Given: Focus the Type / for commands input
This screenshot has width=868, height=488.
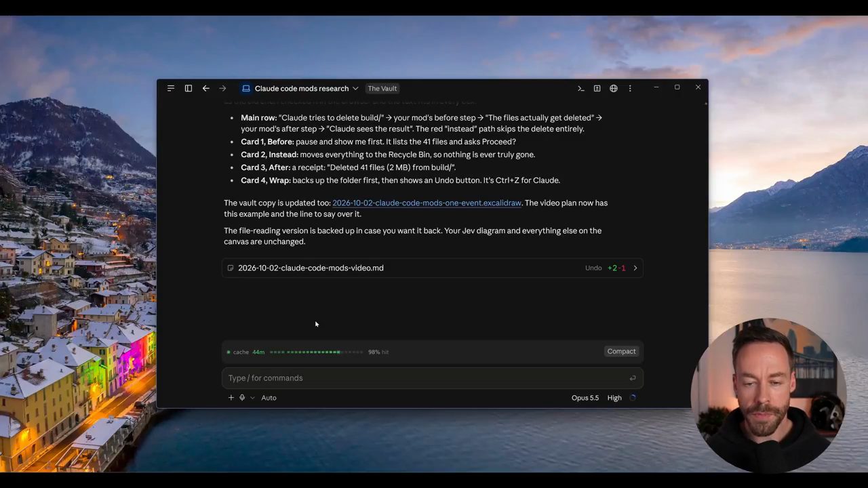Looking at the screenshot, I should click(433, 378).
